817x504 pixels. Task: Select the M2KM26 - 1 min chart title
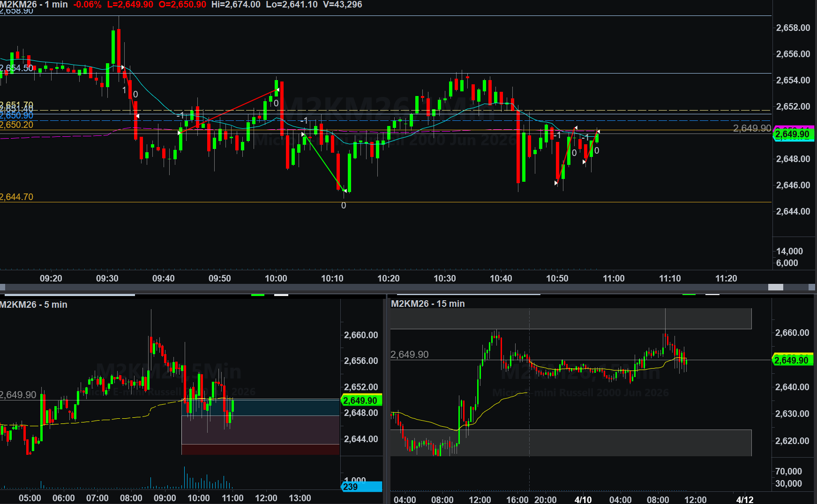click(x=34, y=5)
